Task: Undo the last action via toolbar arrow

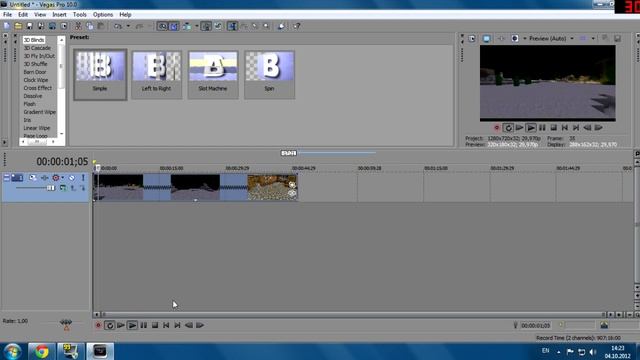Action: pyautogui.click(x=118, y=26)
